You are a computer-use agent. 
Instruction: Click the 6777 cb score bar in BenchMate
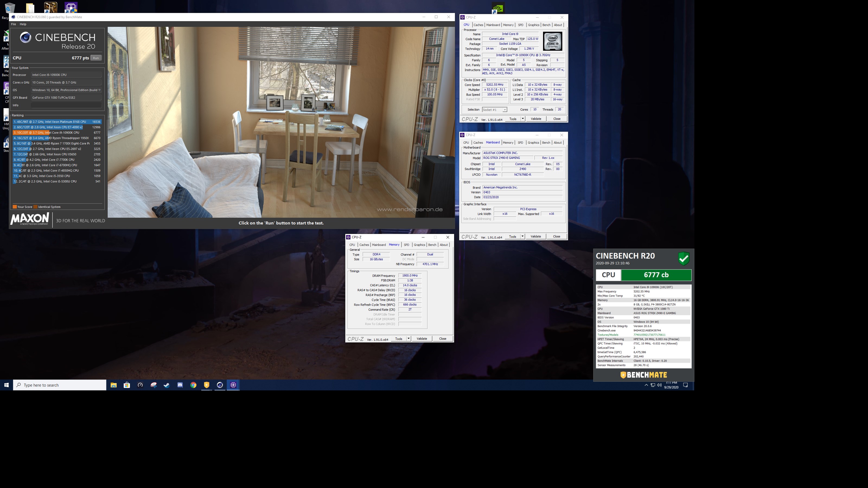click(x=656, y=275)
